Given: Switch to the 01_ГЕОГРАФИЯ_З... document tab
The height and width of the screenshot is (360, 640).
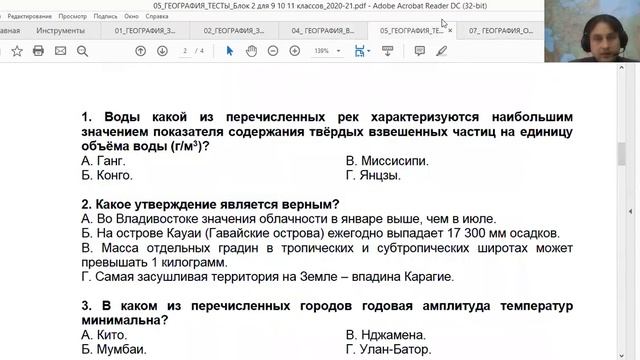Looking at the screenshot, I should 144,31.
